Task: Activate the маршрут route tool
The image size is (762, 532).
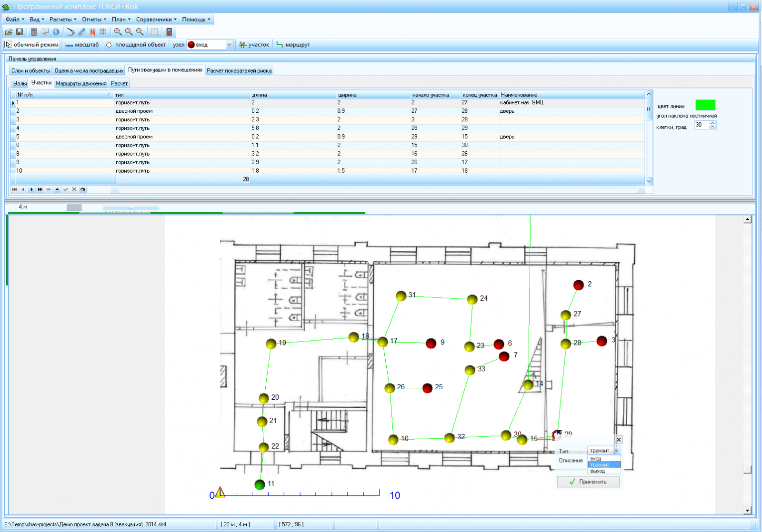Action: [x=293, y=45]
